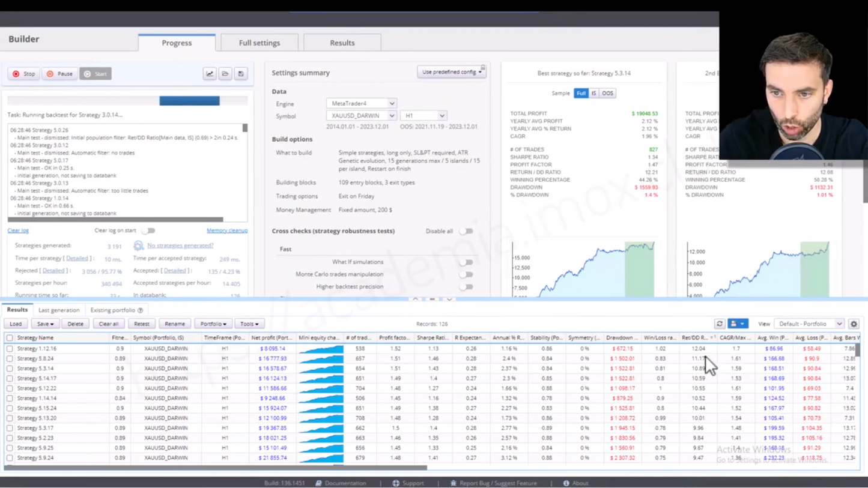Open the gear settings icon beside View
Screen dimensions: 868x488
(x=854, y=324)
